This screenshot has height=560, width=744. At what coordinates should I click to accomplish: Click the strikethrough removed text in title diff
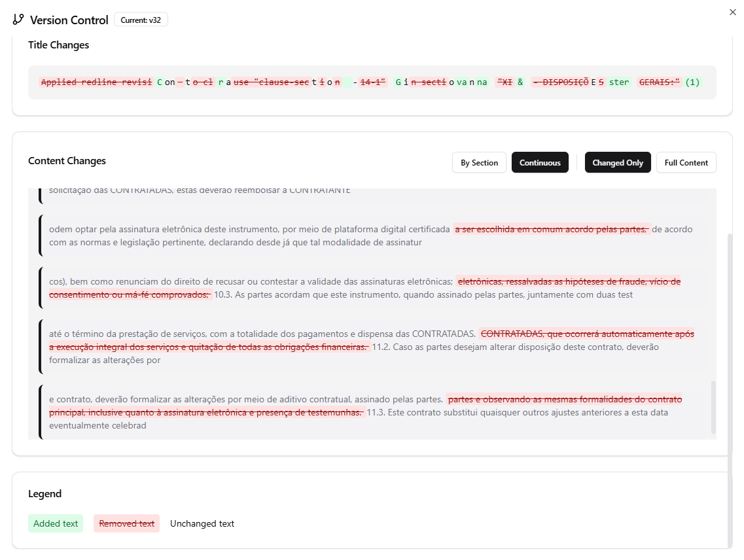pyautogui.click(x=96, y=82)
